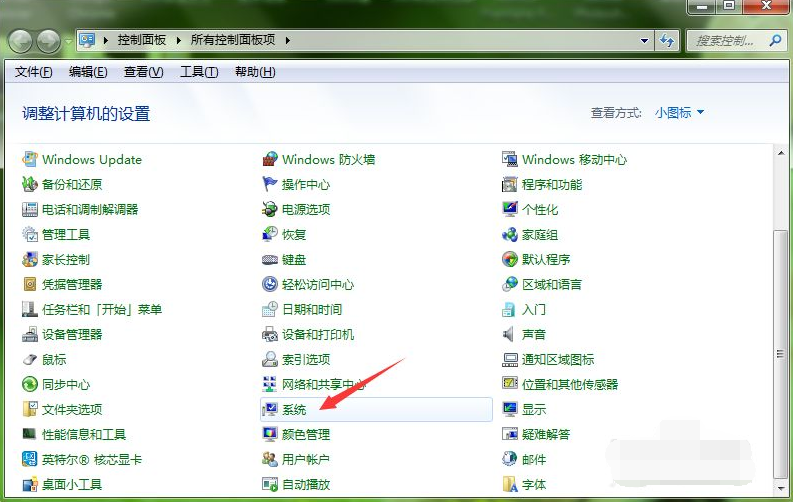Screen dimensions: 793x502
Task: Click the 管理工具 gear icon
Action: click(30, 234)
